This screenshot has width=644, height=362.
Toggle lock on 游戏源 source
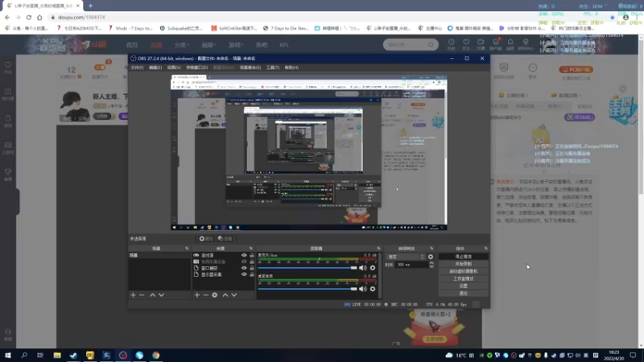click(252, 255)
